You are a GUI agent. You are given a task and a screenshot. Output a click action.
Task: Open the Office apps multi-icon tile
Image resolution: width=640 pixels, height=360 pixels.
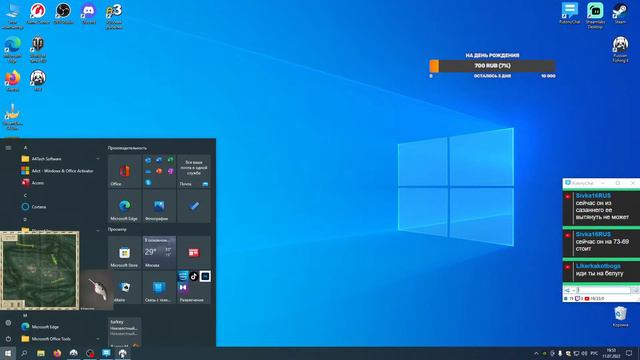[159, 171]
